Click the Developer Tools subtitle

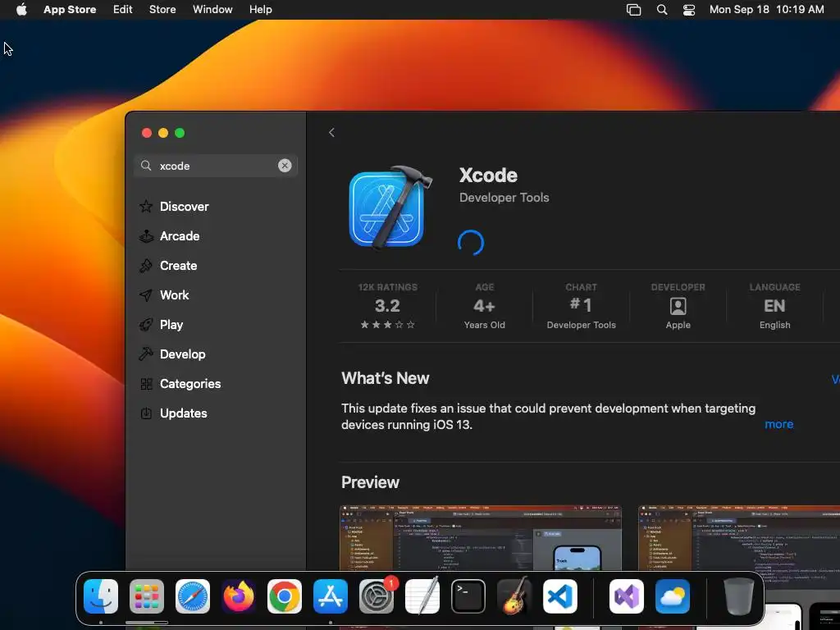(x=504, y=198)
